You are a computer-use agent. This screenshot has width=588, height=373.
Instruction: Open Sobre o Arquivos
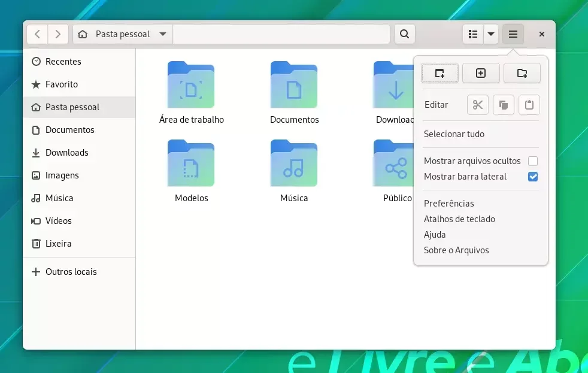click(x=456, y=250)
